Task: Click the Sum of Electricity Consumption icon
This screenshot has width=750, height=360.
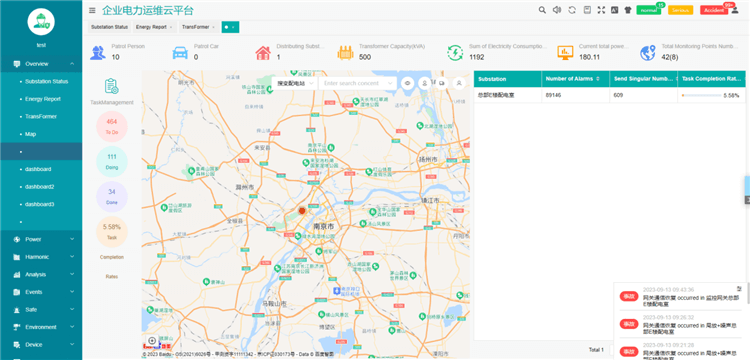Action: (455, 52)
